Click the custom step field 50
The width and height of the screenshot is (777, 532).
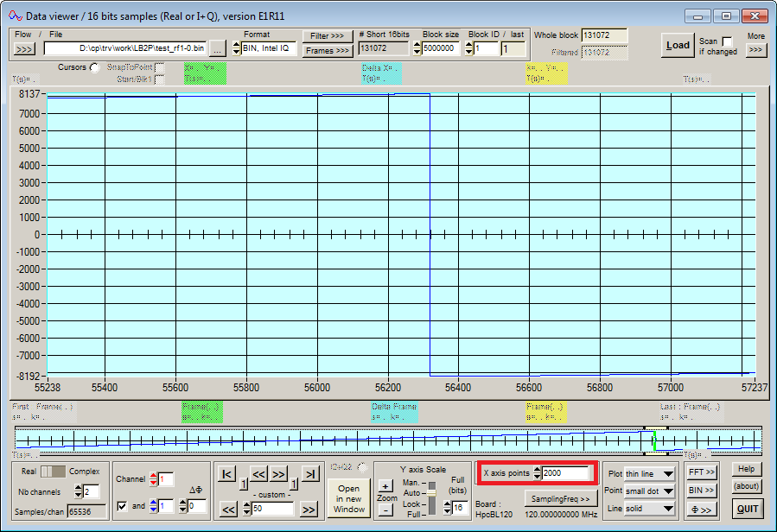tap(272, 509)
